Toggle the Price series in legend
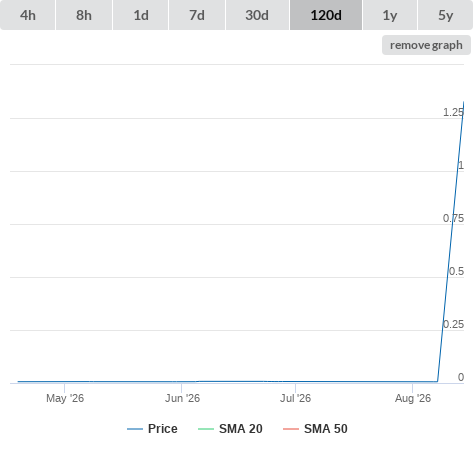This screenshot has width=474, height=455. [152, 429]
